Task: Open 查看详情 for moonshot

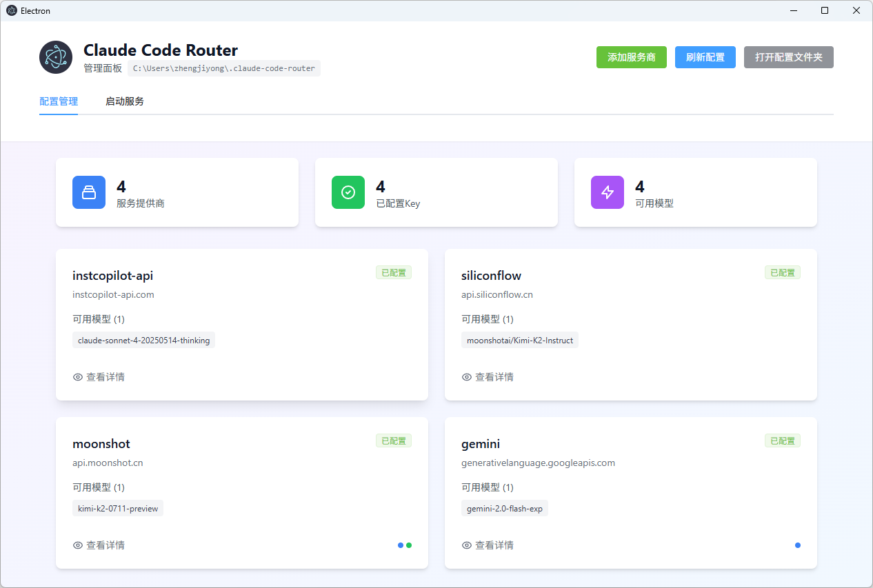Action: (x=99, y=545)
